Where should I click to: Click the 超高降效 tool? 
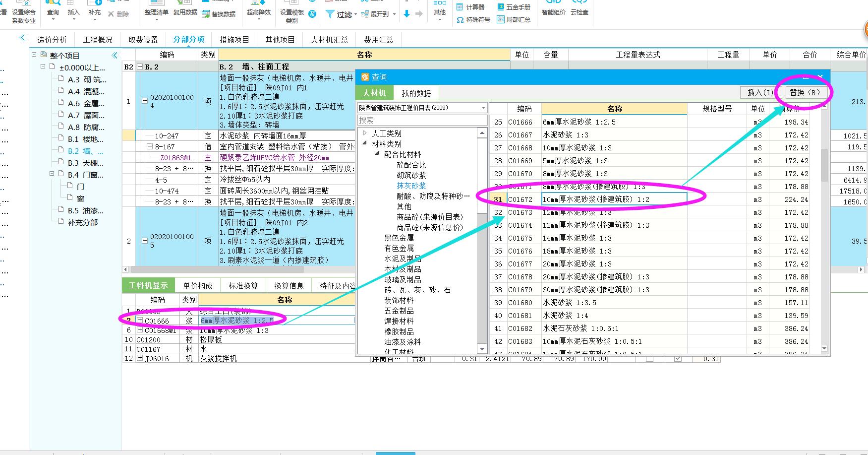coord(259,9)
